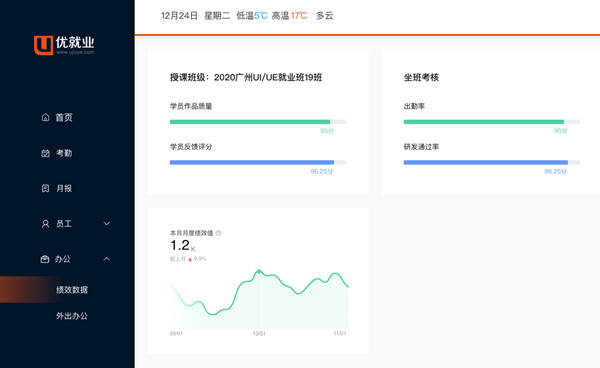Click the calendar icon beside 考勤
Viewport: 600px width, 368px height.
coord(45,153)
